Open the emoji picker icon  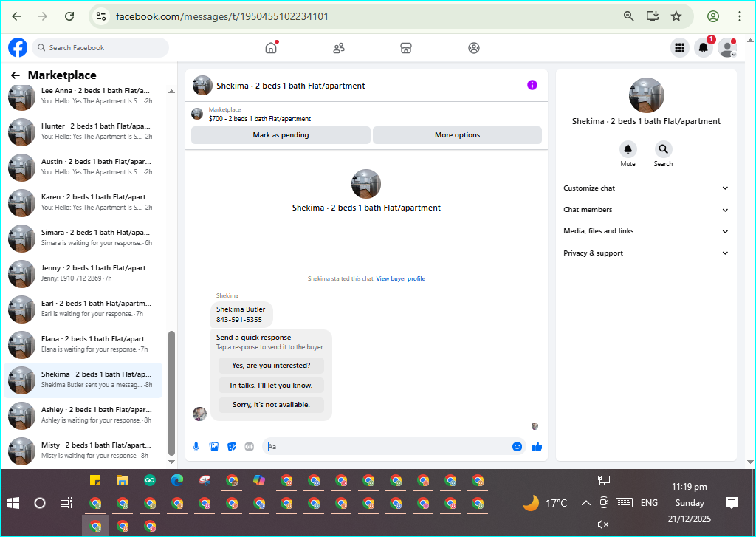[518, 447]
